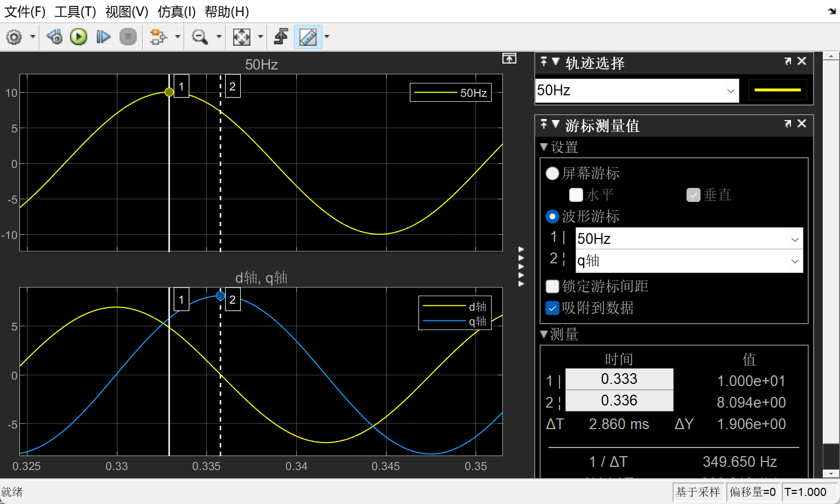This screenshot has height=504, width=840.
Task: Select the zoom magnifier tool
Action: 200,37
